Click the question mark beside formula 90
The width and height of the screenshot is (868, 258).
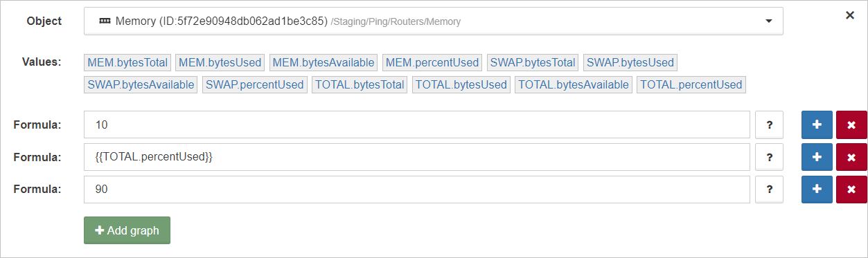769,190
